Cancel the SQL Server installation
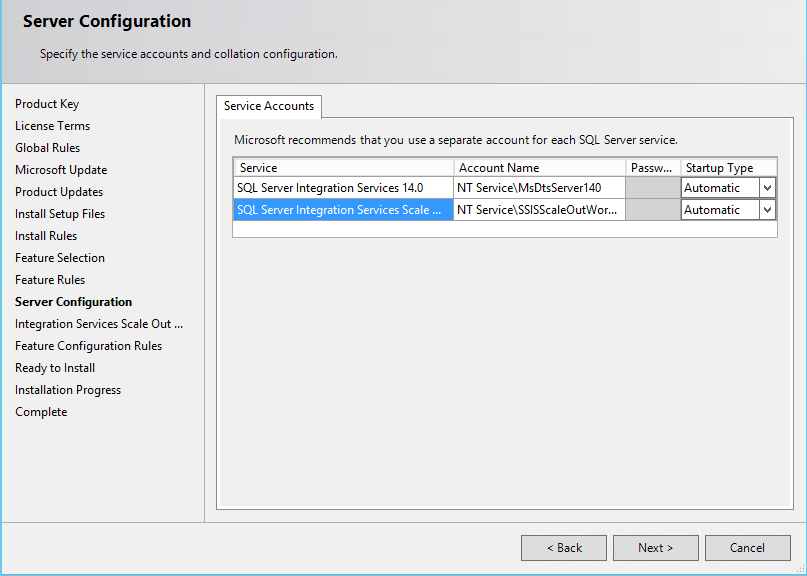This screenshot has width=807, height=576. [x=747, y=547]
